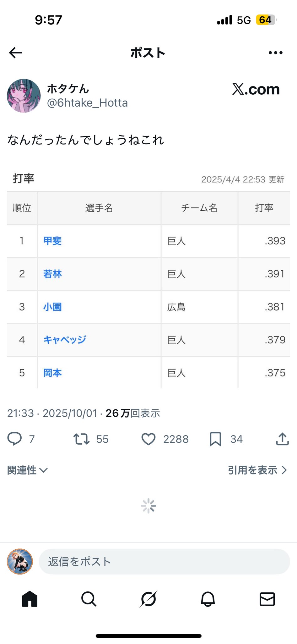Tap the reply speech bubble icon

pyautogui.click(x=14, y=439)
